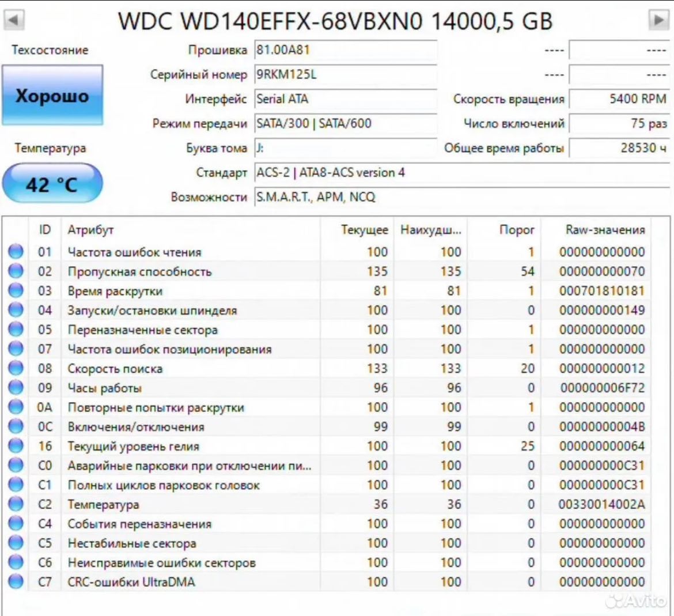
Task: Select the Пропускная способность attribute row
Action: point(140,271)
